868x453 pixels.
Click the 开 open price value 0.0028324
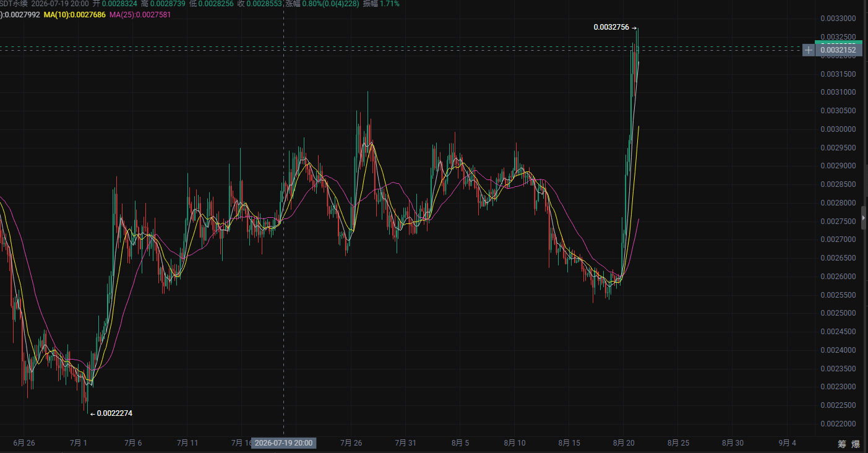[119, 4]
